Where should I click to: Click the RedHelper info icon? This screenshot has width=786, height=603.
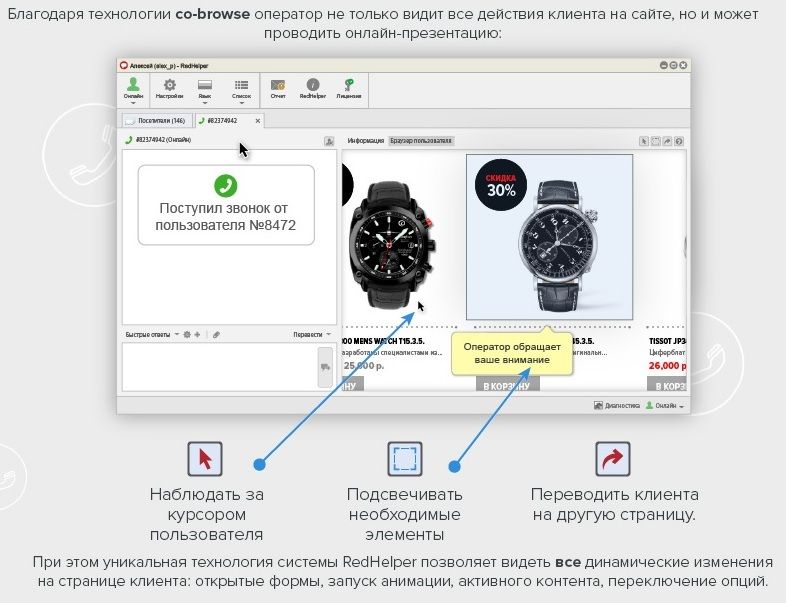click(x=313, y=88)
